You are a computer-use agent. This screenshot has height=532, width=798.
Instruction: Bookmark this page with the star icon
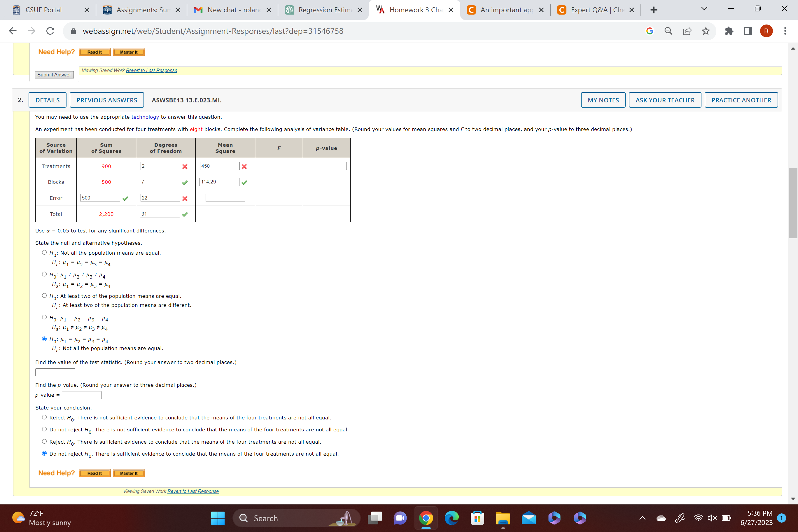(x=705, y=31)
